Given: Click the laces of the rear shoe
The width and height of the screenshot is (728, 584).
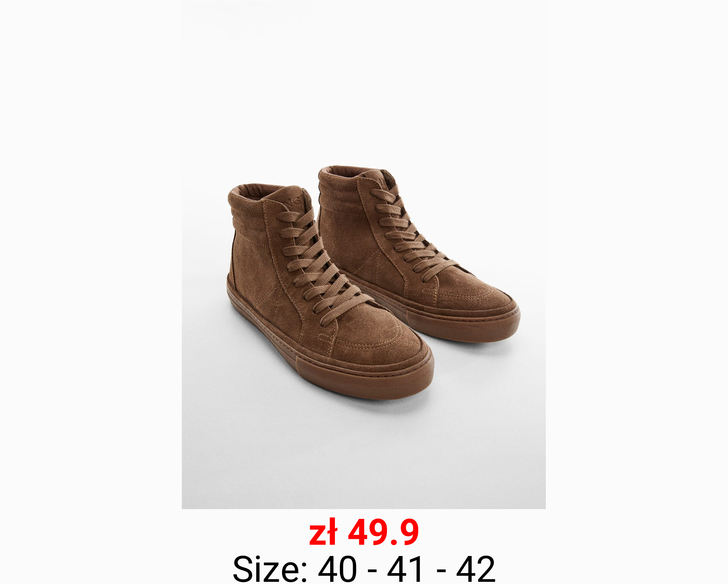Looking at the screenshot, I should pos(411,233).
